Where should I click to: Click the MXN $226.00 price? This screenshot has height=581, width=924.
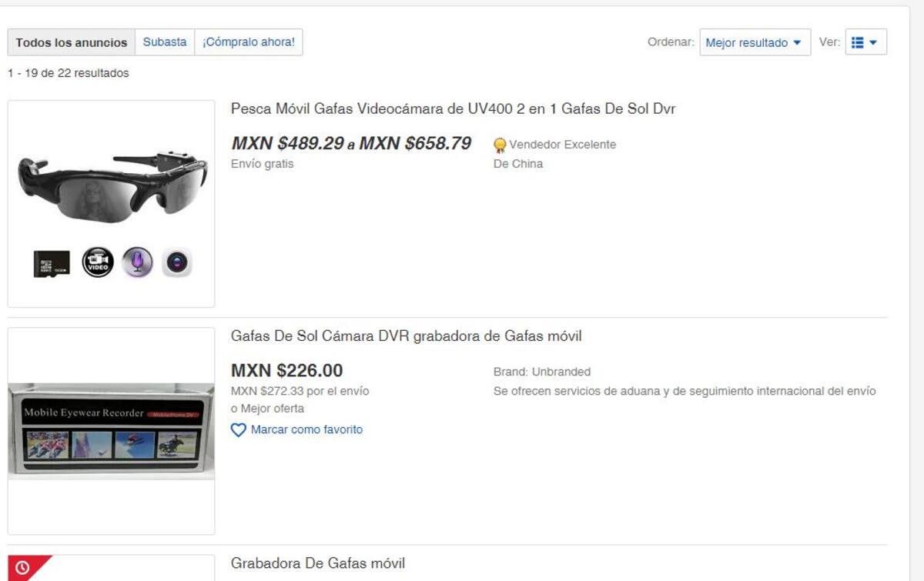(287, 371)
